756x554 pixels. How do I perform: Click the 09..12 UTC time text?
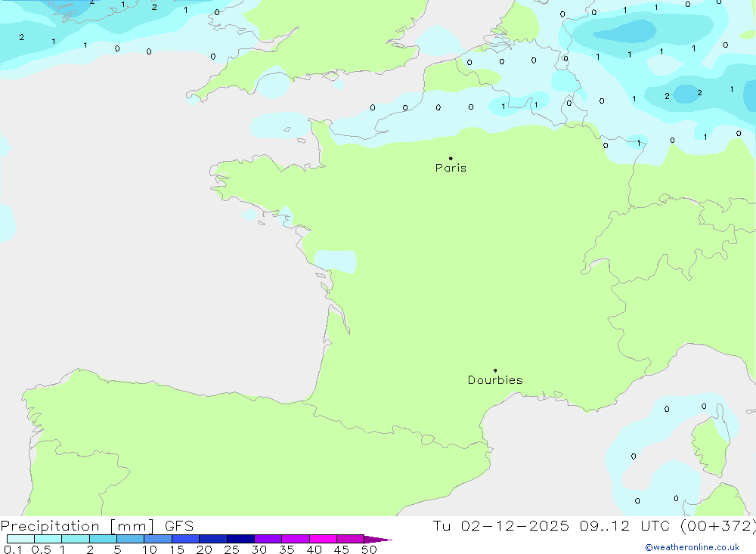(624, 526)
